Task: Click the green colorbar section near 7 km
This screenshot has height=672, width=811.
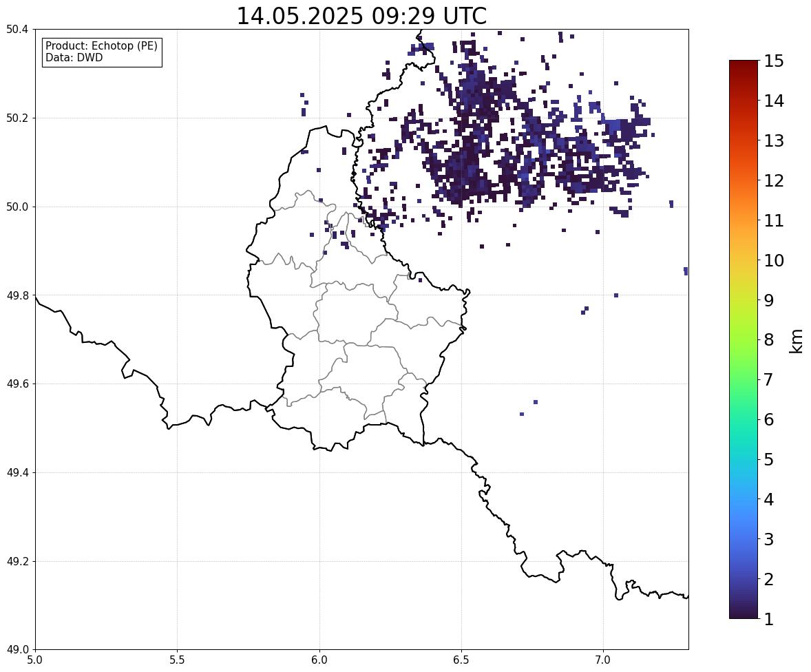Action: pyautogui.click(x=744, y=379)
